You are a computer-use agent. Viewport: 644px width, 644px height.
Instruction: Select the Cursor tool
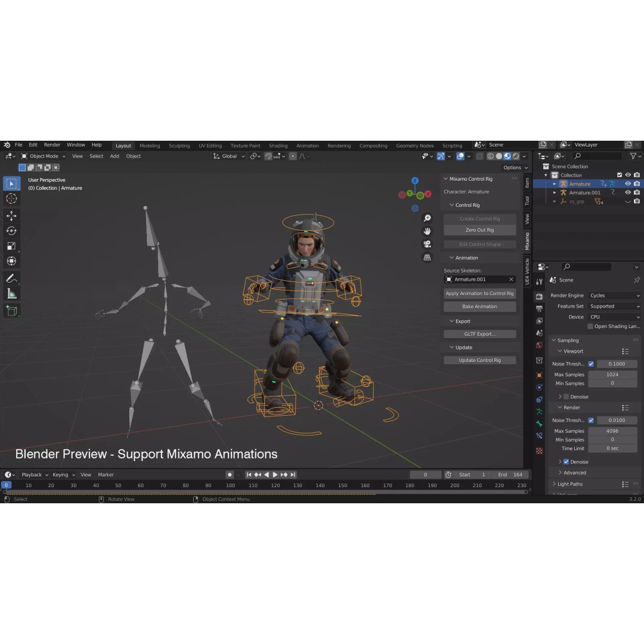coord(11,199)
